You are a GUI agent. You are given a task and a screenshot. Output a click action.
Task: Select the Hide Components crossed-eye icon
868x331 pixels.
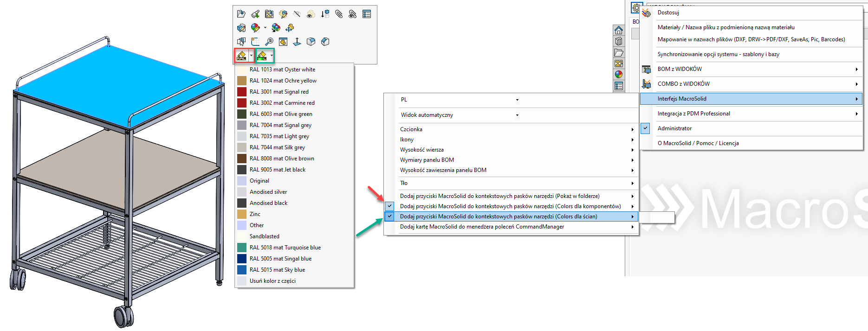pos(297,14)
